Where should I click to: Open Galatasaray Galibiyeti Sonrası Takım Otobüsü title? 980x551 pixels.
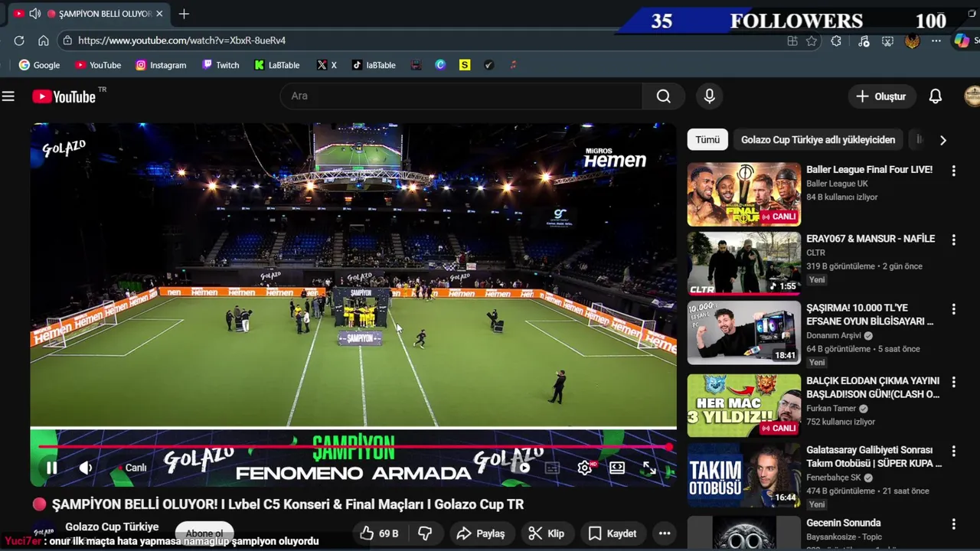tap(874, 457)
